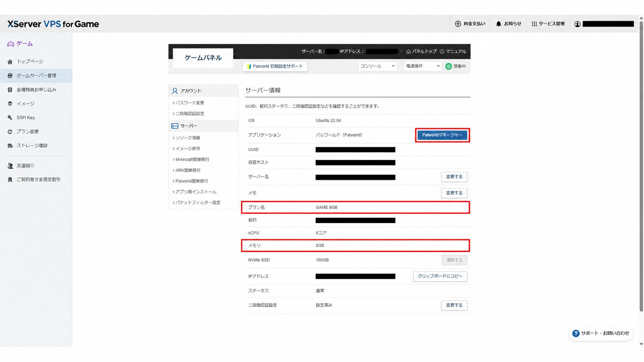Click リソース情報 link

pos(188,138)
